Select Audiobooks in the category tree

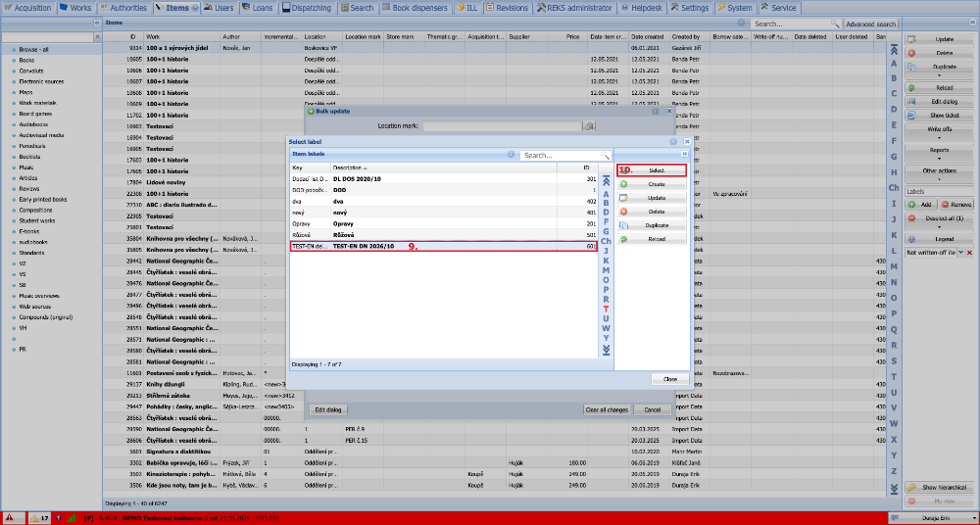[x=33, y=124]
